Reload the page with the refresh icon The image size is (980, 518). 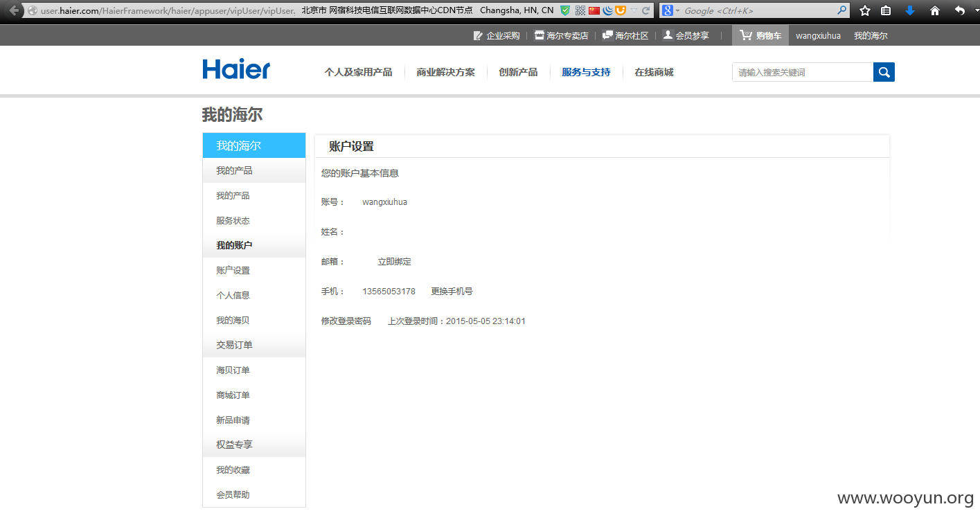(x=645, y=10)
